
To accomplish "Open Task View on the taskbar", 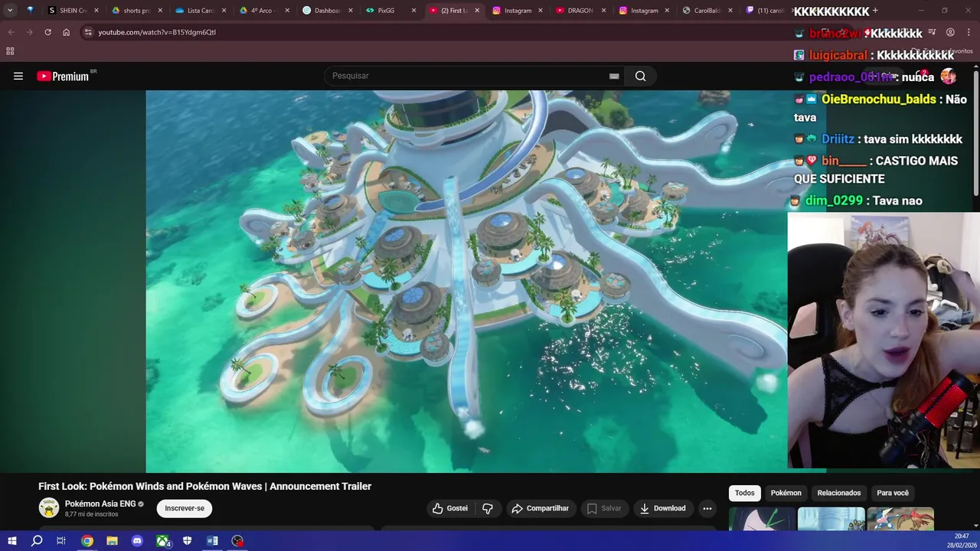I will pos(61,541).
